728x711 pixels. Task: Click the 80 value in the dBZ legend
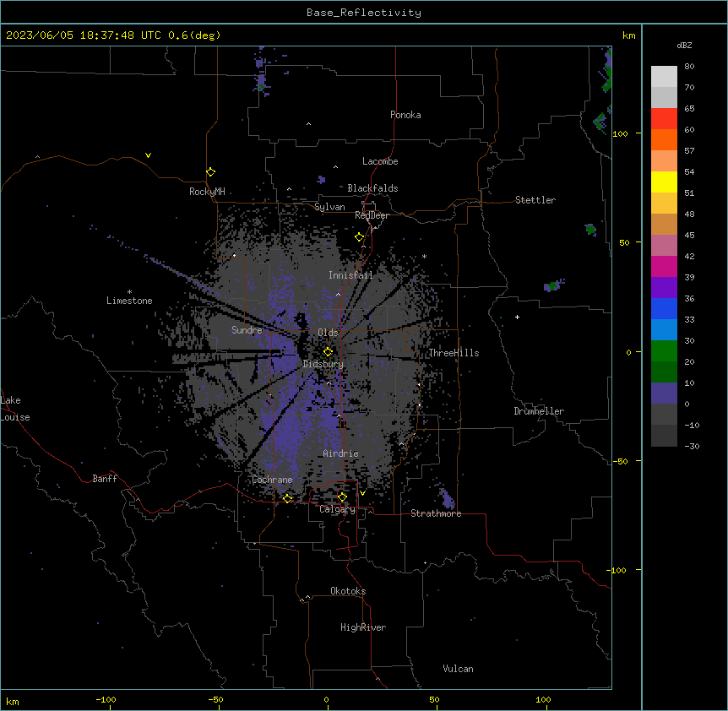pos(689,67)
